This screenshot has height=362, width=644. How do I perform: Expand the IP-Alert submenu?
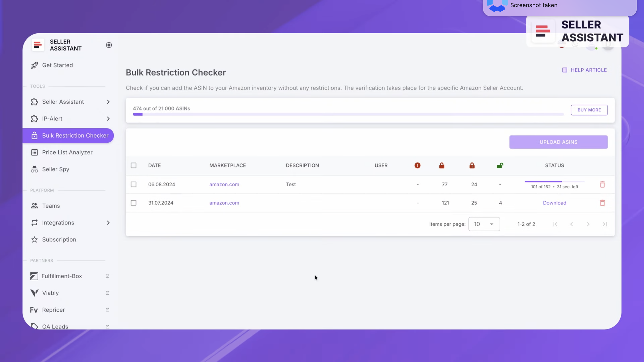point(108,119)
